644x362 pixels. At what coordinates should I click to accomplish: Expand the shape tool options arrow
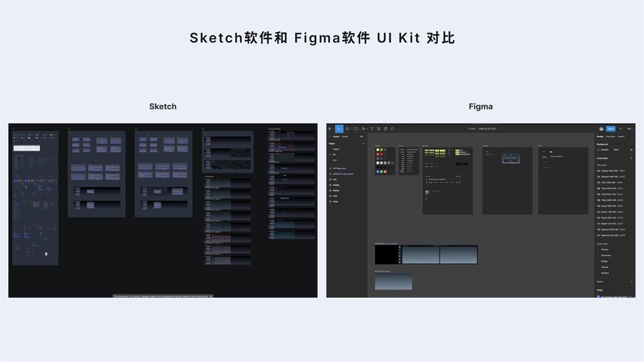(x=358, y=129)
